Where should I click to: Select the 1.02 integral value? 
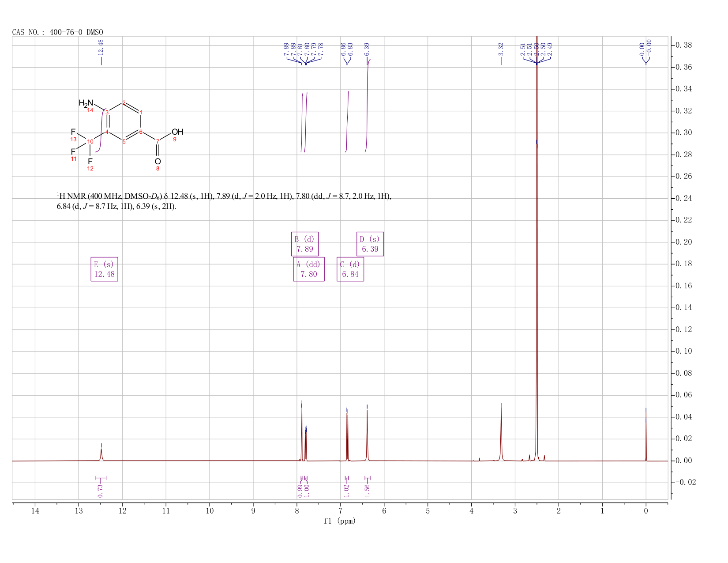(x=346, y=491)
